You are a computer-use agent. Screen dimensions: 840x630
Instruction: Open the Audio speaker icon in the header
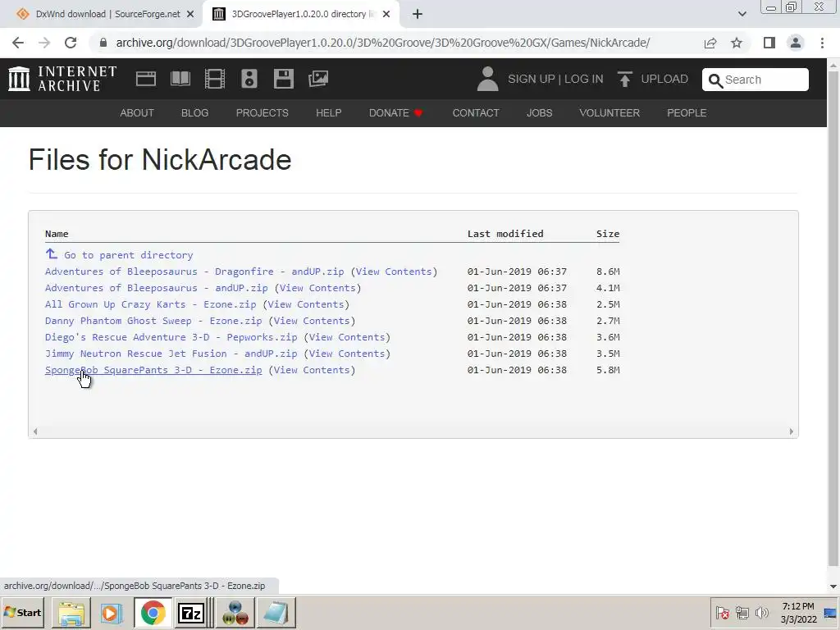tap(249, 79)
